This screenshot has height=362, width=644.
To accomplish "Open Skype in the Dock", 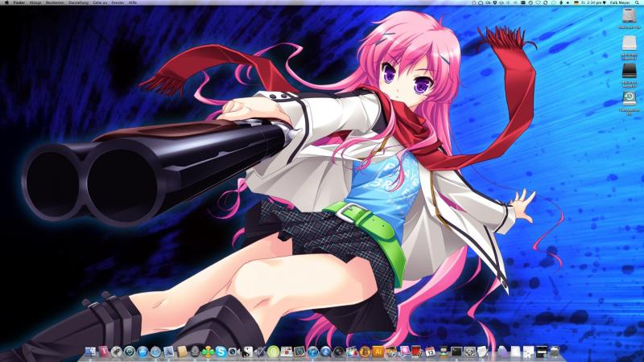I will (221, 352).
